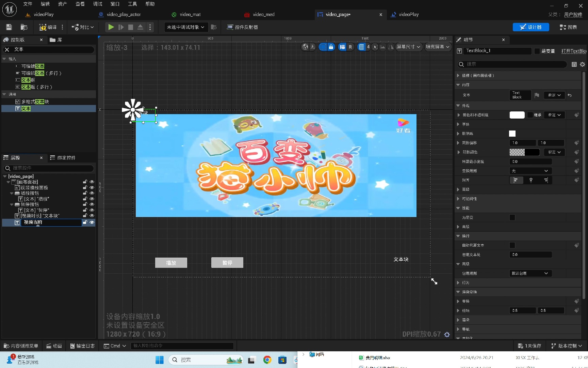
Task: Toggle the dashed outline display button
Action: [x=323, y=47]
